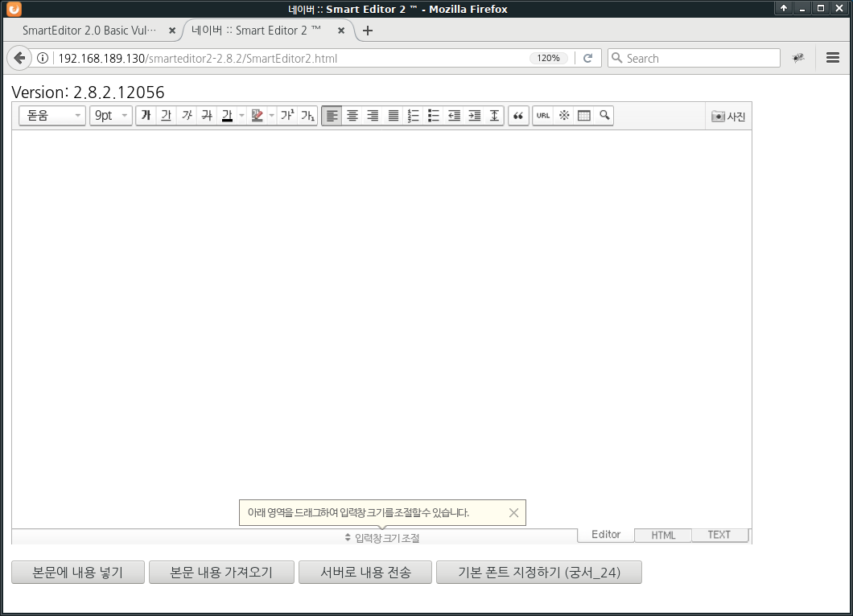Viewport: 853px width, 616px height.
Task: Center align the text
Action: 352,115
